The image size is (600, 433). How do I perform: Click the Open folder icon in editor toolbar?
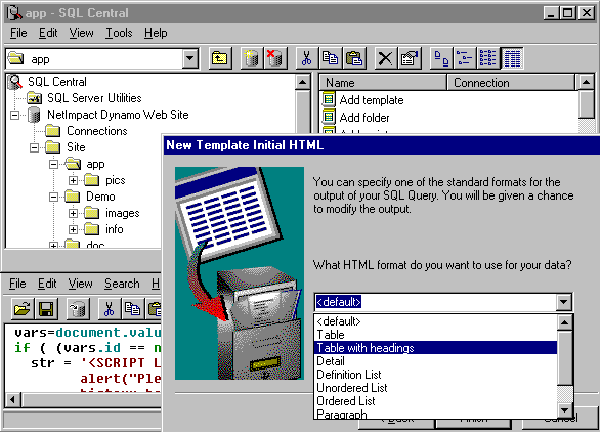click(x=22, y=308)
